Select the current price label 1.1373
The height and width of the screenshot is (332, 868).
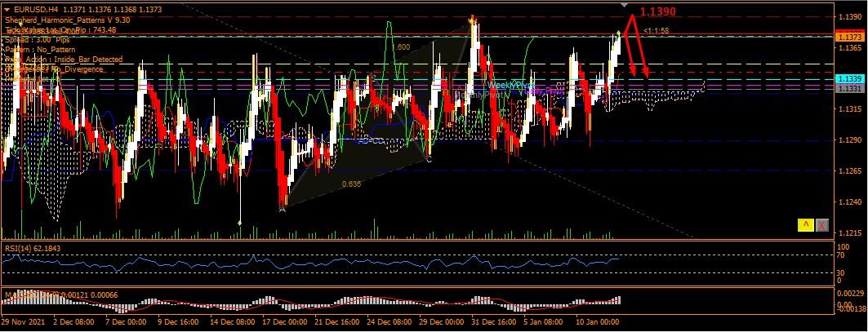[x=849, y=37]
